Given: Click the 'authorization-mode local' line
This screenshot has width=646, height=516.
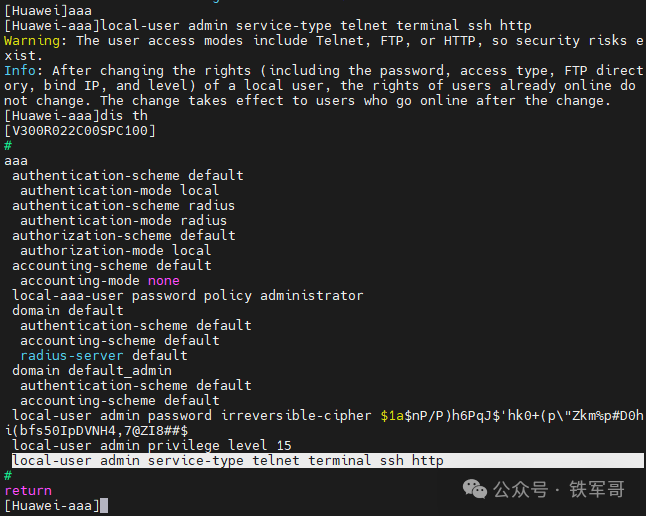Looking at the screenshot, I should [x=116, y=251].
